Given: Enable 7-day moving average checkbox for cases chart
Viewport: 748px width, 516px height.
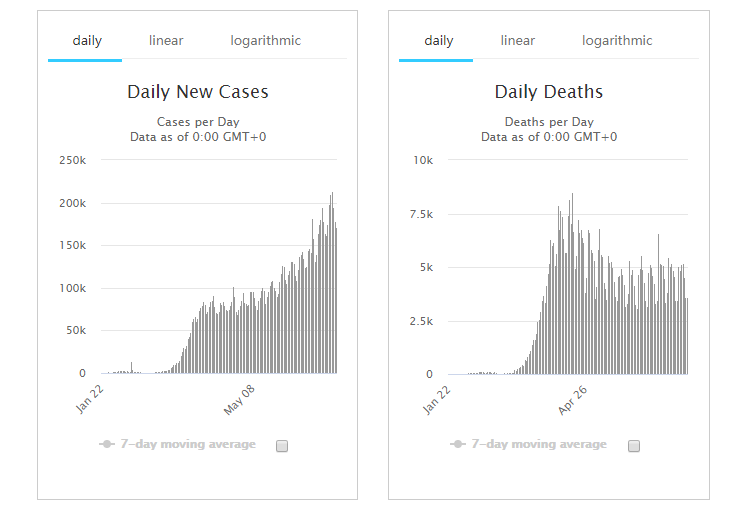Looking at the screenshot, I should click(x=282, y=446).
